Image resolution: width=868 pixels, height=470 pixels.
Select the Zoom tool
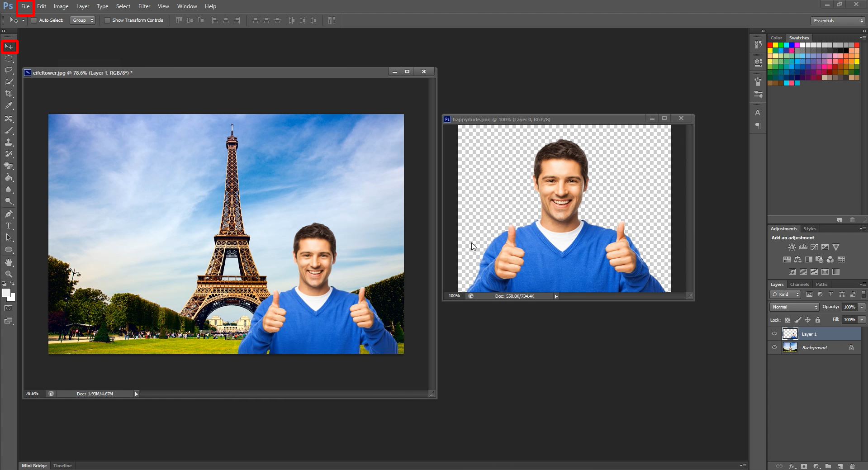[x=8, y=274]
